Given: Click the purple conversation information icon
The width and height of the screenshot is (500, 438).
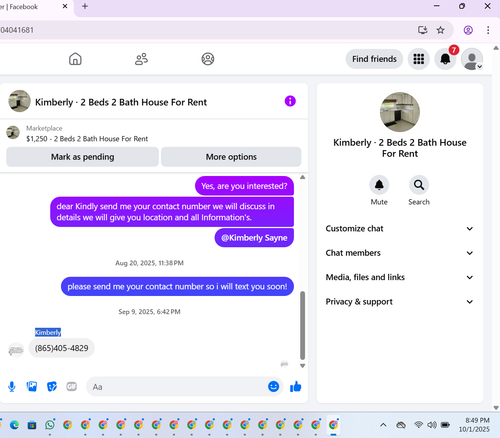Looking at the screenshot, I should 290,101.
